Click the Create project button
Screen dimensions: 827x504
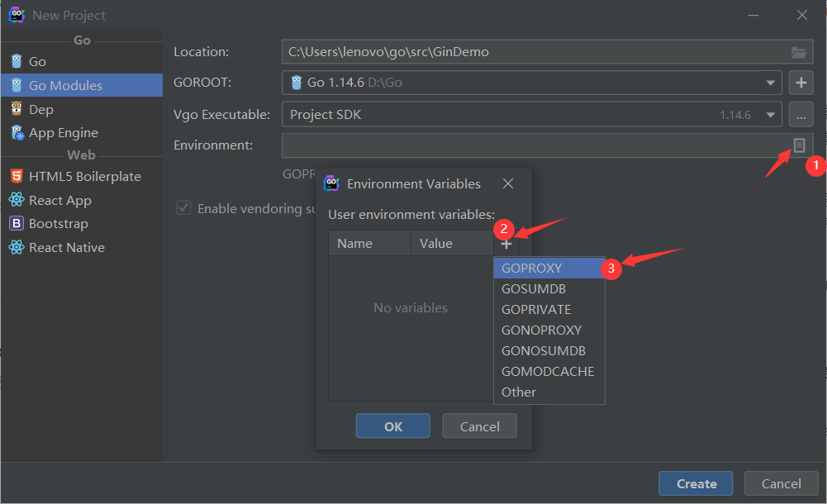(x=696, y=483)
